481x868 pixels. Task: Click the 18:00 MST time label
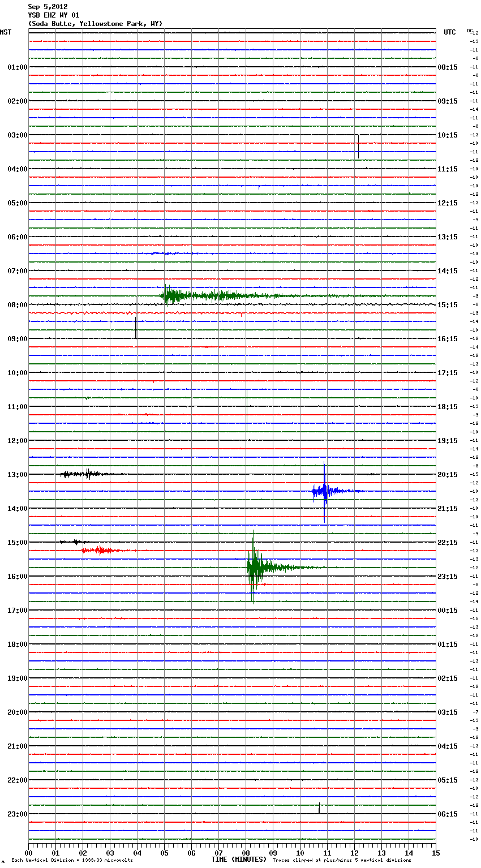click(x=17, y=644)
